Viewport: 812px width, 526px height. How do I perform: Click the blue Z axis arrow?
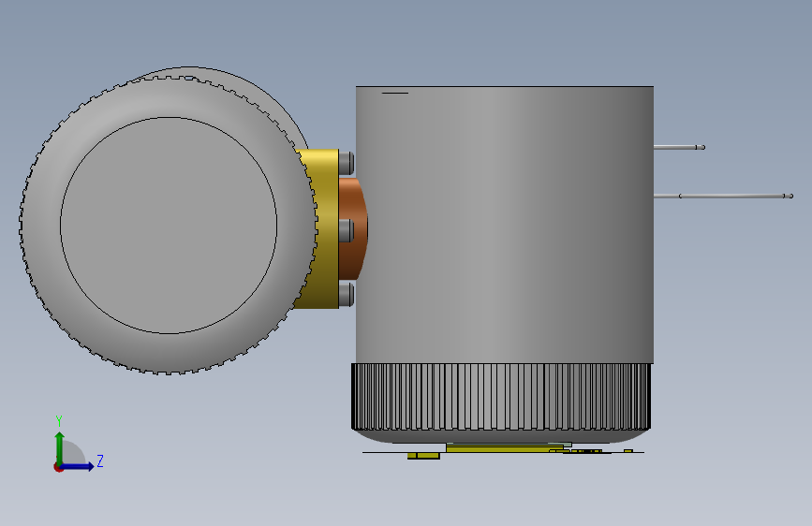click(x=78, y=466)
